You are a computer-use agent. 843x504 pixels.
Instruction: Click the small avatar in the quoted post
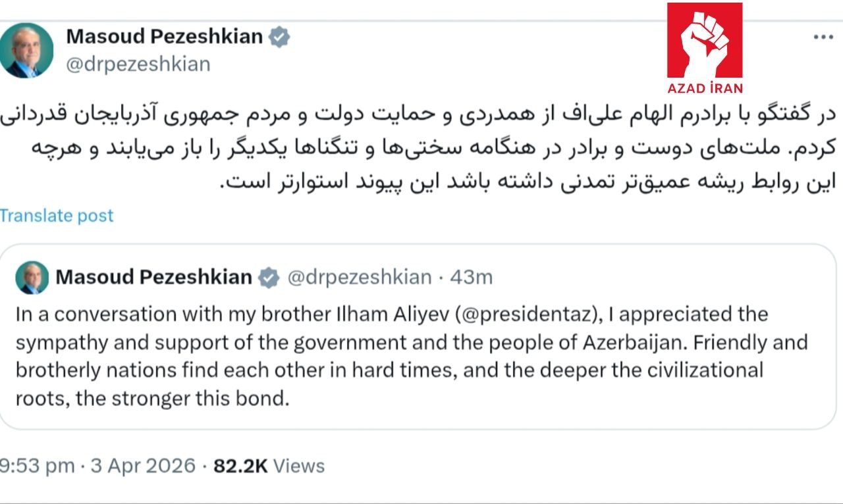click(x=32, y=277)
